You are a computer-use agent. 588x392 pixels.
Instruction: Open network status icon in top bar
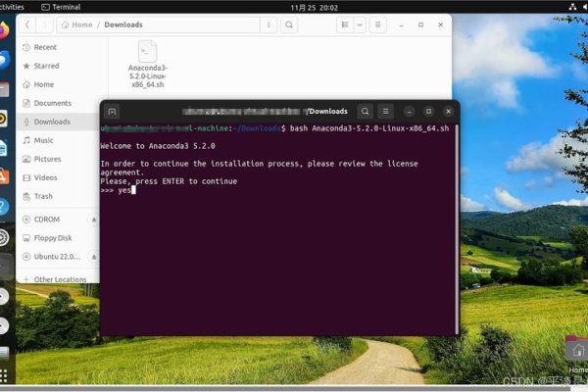(x=572, y=7)
